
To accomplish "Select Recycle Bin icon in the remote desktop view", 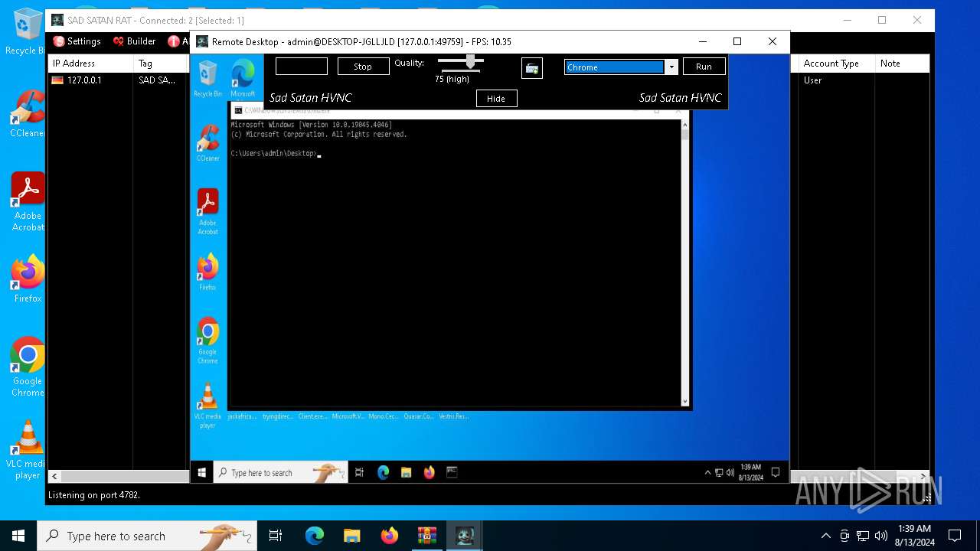I will [207, 80].
